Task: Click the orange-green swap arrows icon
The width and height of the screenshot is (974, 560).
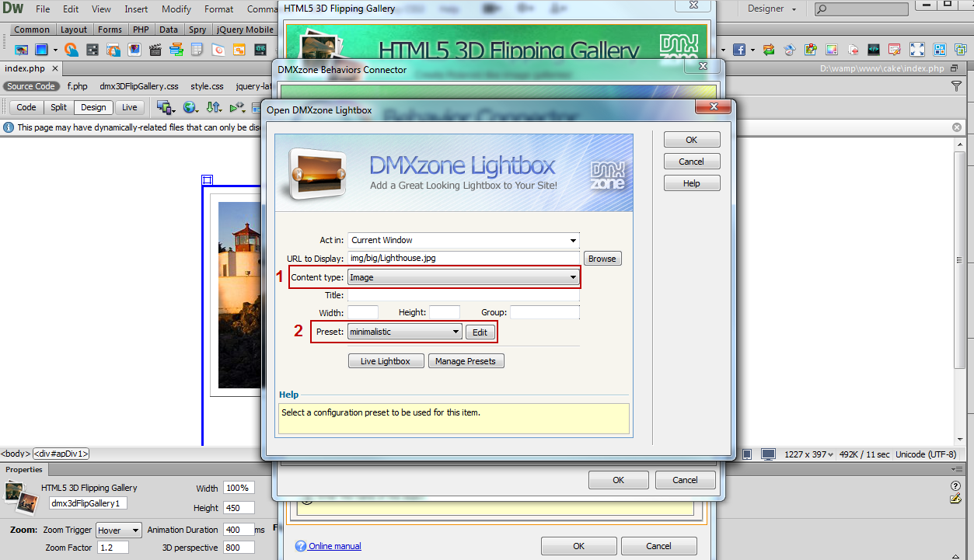Action: [x=769, y=49]
